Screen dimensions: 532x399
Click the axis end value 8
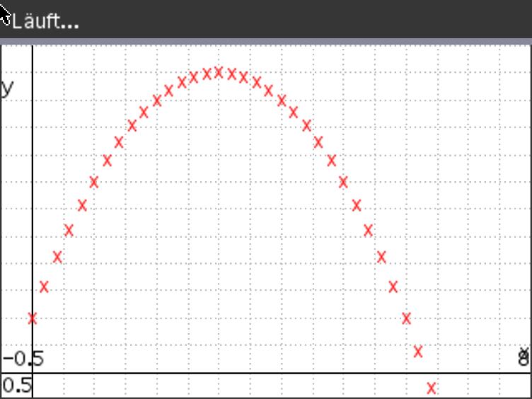point(524,359)
